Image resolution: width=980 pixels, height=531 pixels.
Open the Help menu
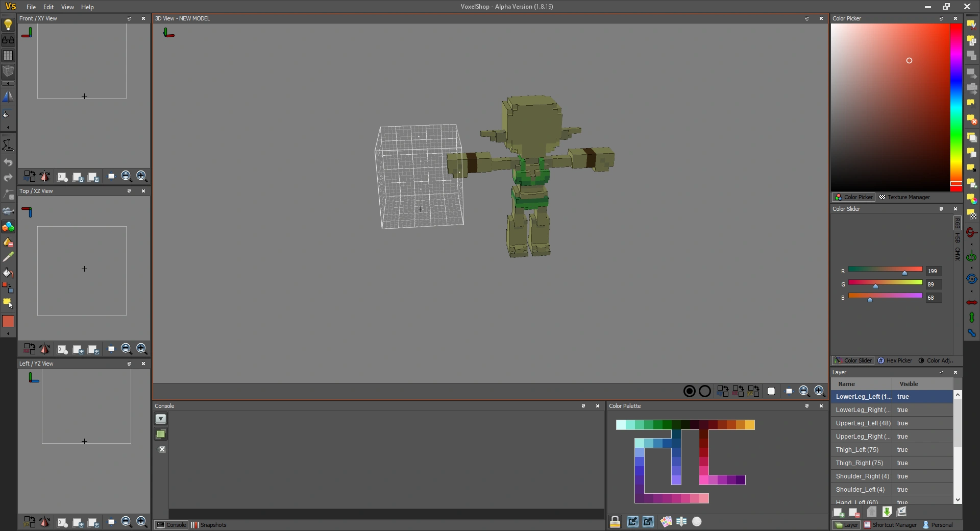click(87, 7)
